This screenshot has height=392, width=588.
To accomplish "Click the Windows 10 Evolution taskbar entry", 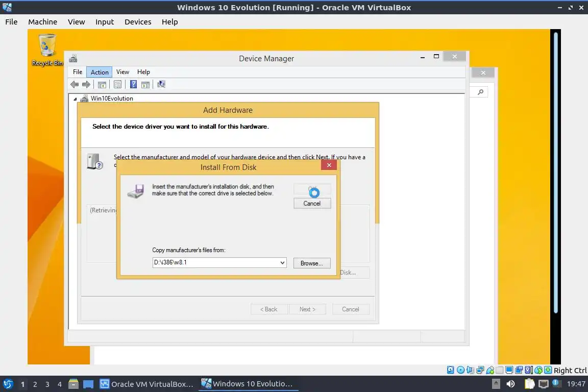I will (x=248, y=384).
